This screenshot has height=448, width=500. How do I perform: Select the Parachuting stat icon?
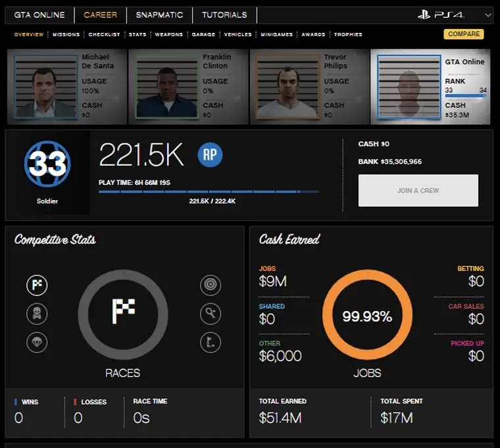[37, 343]
